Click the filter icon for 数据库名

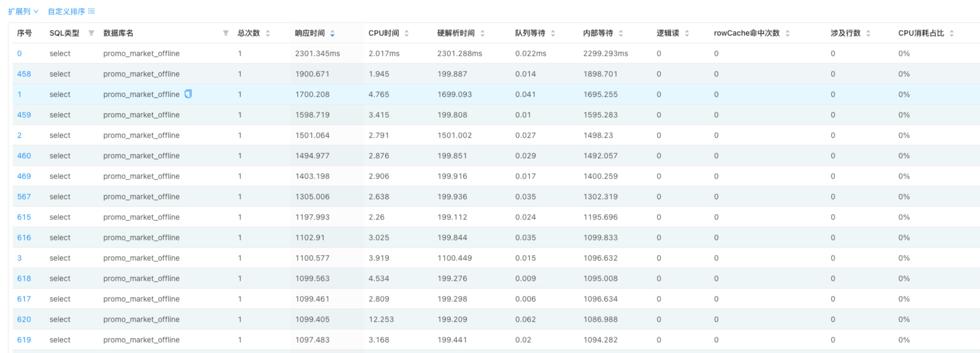(226, 33)
